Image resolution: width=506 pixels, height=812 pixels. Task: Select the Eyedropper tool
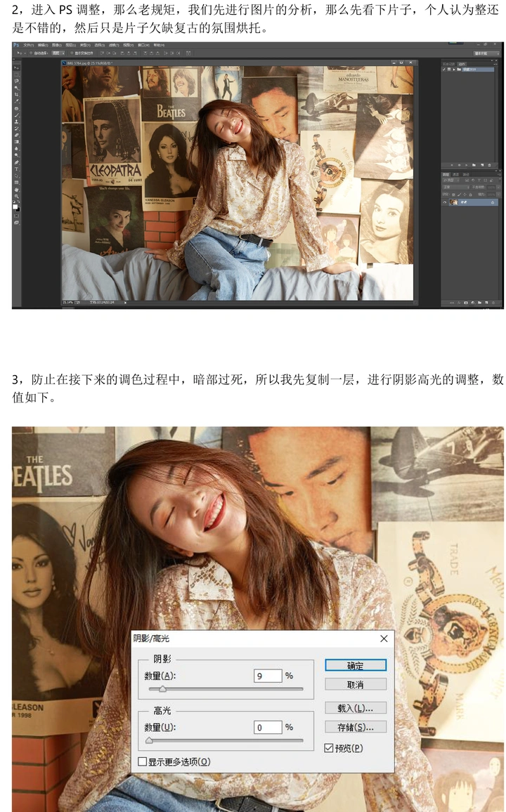[17, 101]
